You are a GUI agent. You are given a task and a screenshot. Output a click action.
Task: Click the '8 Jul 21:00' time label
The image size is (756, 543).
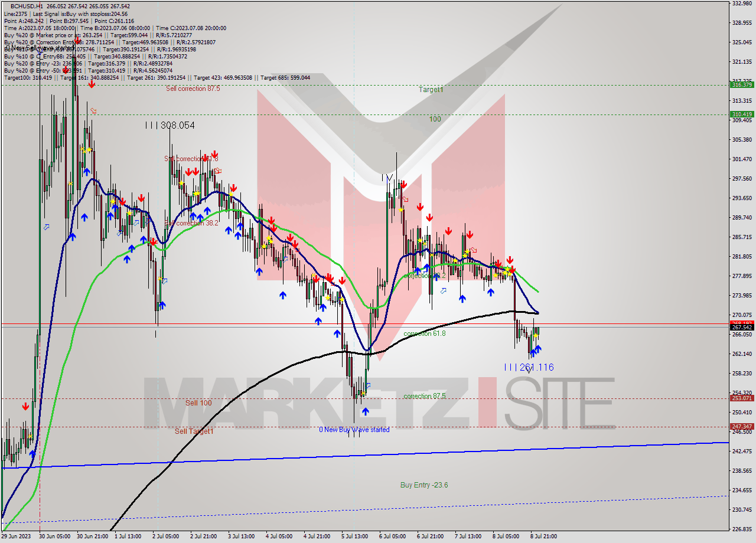543,537
